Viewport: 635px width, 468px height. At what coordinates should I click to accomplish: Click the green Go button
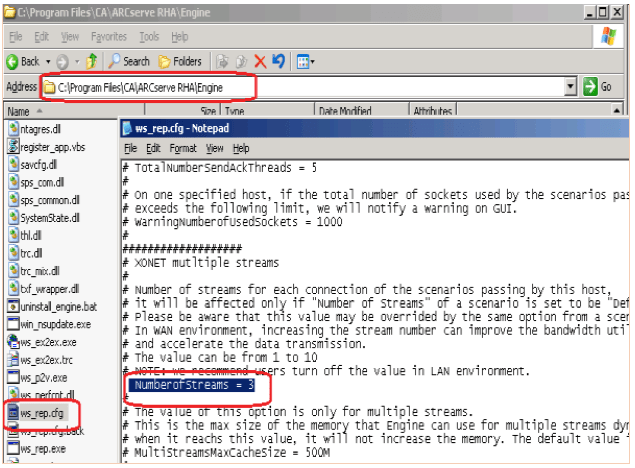click(x=597, y=87)
